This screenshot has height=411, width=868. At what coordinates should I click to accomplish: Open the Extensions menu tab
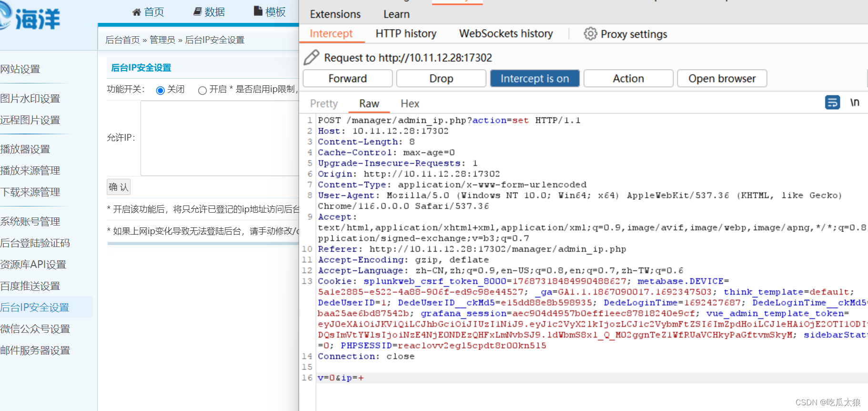point(335,14)
